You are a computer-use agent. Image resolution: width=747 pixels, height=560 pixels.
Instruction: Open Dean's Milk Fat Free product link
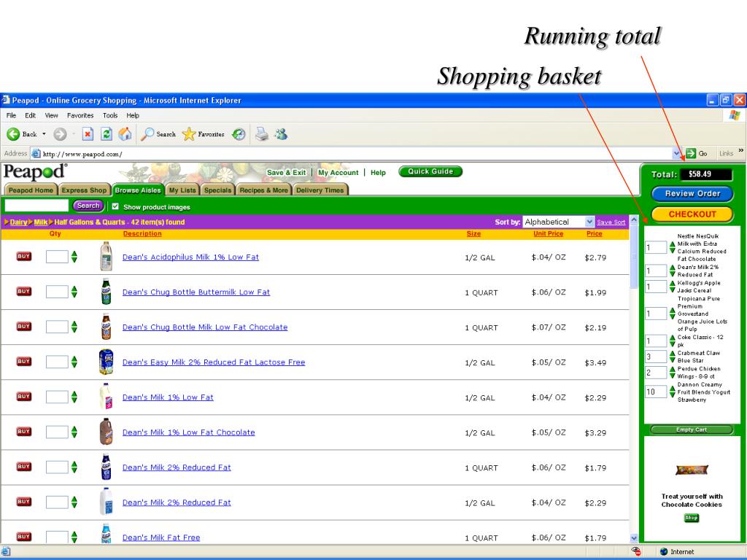[161, 537]
